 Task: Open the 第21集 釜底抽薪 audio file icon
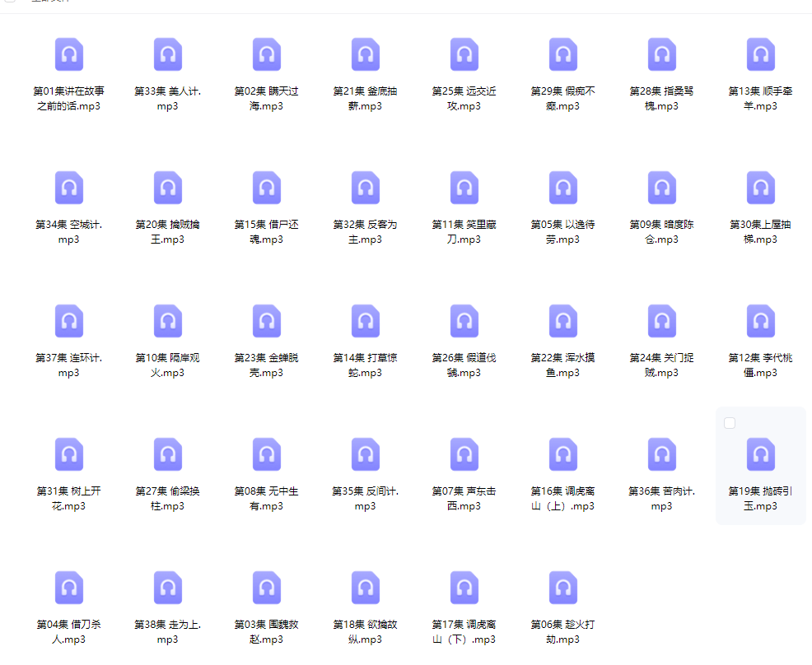pos(366,54)
